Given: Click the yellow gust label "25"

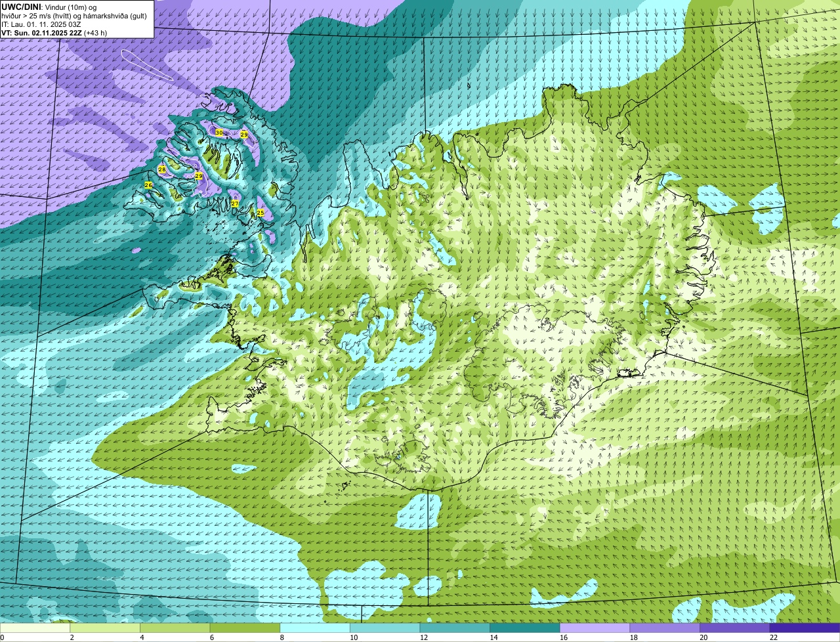Looking at the screenshot, I should 261,213.
